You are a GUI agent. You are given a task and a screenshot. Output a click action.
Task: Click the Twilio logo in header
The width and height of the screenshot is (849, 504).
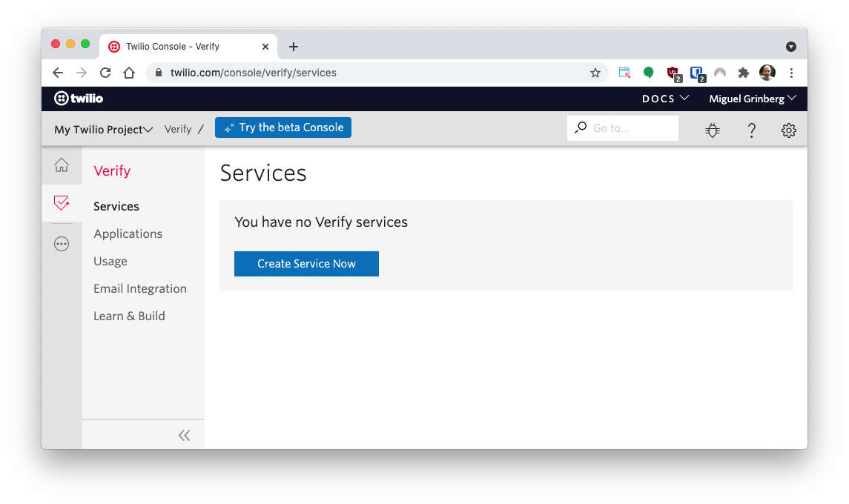(79, 99)
